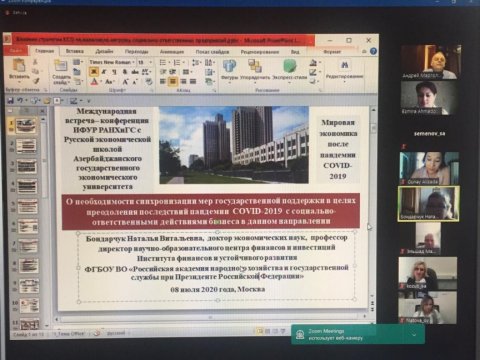Switch to the Главная tab
This screenshot has height=360, width=480.
[x=44, y=51]
